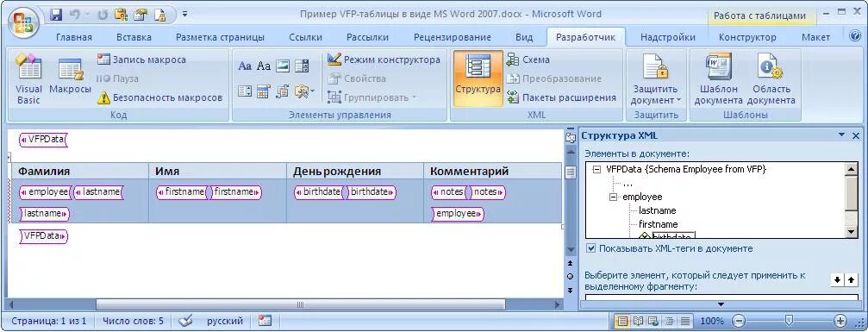Open the Ссылки ribbon tab

[306, 38]
